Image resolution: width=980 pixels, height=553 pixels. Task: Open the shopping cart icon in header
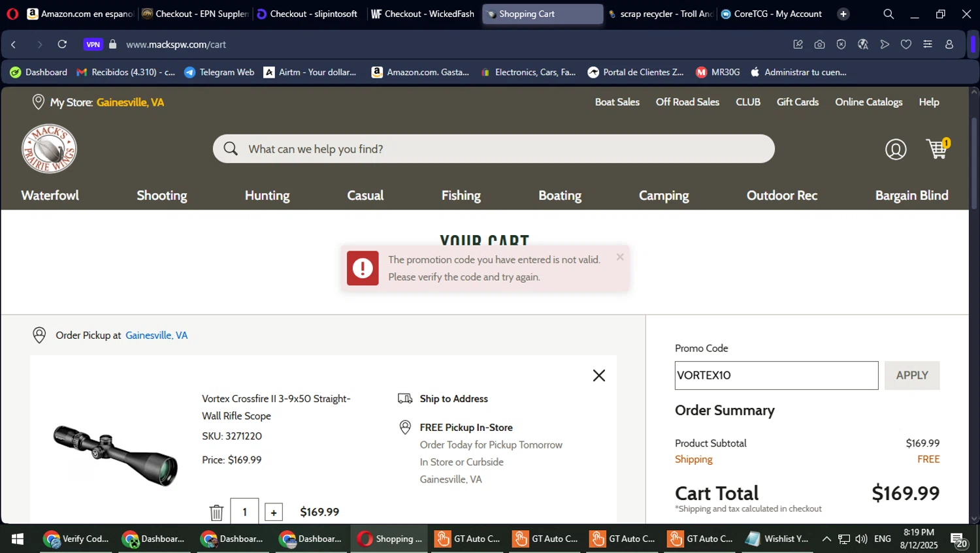(938, 149)
